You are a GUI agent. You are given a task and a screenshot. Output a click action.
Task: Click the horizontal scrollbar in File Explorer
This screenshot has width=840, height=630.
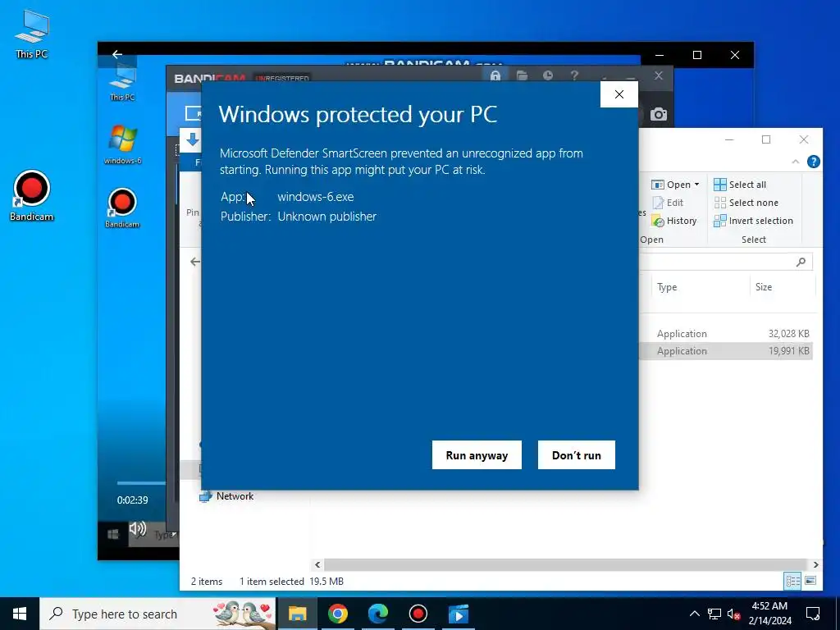click(x=565, y=564)
